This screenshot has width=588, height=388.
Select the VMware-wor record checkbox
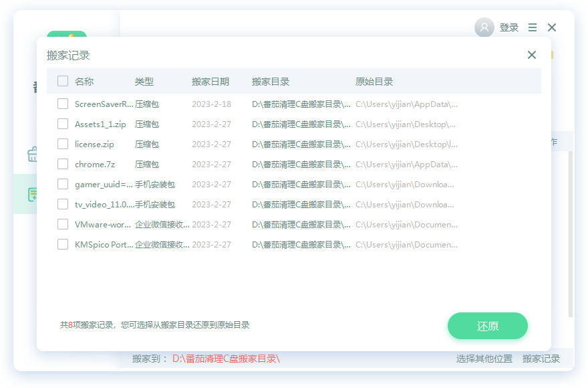click(x=63, y=224)
